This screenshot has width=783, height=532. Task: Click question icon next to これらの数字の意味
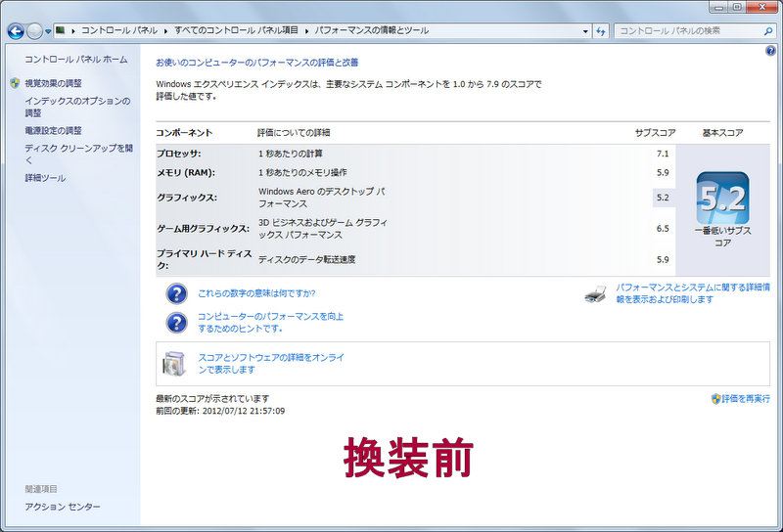click(177, 294)
